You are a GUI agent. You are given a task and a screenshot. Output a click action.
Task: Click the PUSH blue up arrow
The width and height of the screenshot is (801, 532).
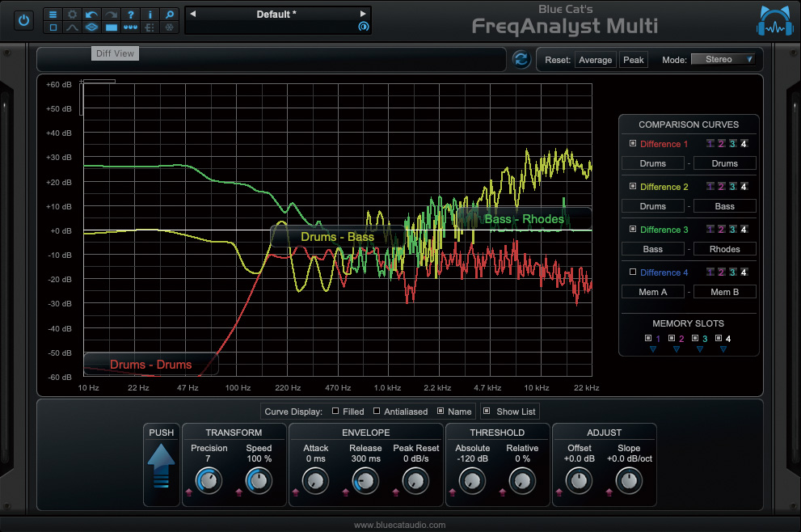[x=162, y=466]
